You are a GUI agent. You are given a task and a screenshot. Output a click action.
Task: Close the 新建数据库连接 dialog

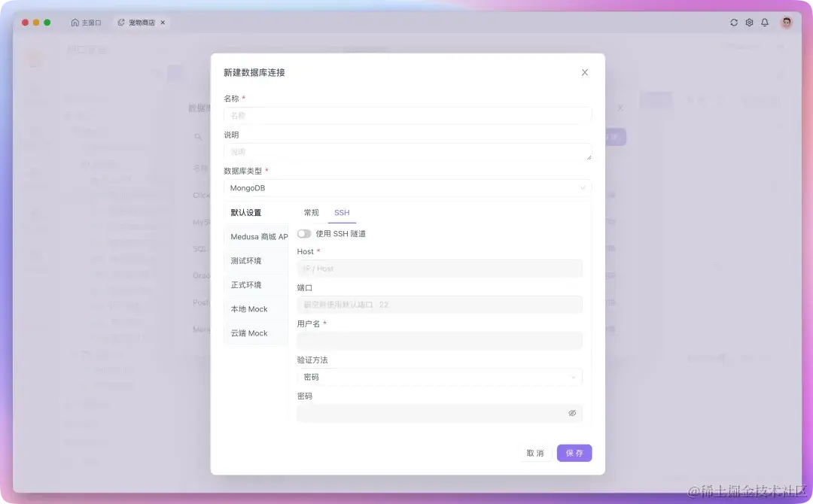[x=585, y=72]
